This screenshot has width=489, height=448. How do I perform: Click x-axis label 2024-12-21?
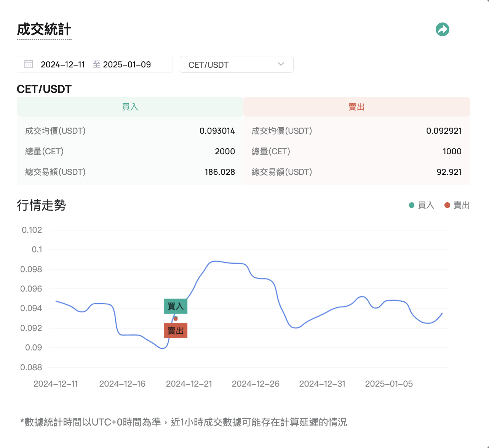pos(189,384)
